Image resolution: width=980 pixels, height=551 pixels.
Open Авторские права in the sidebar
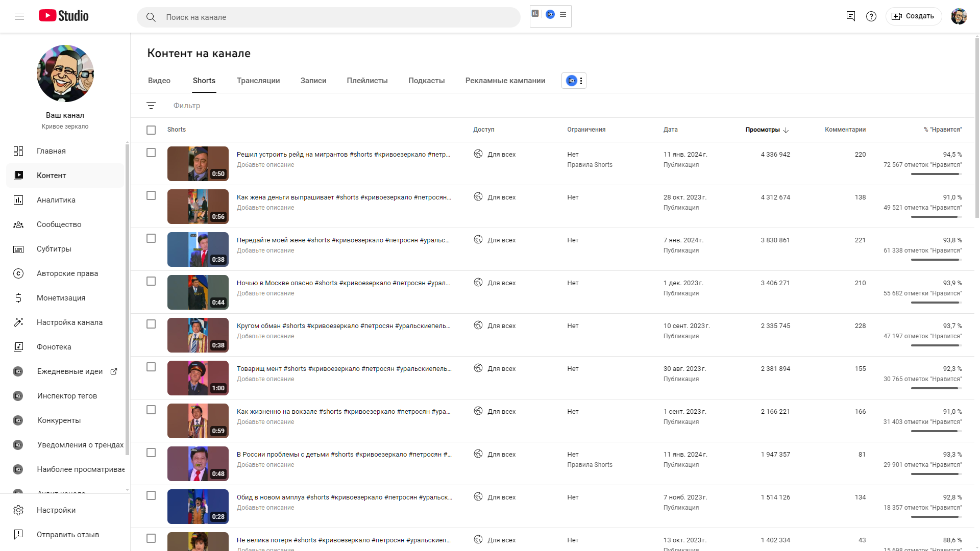click(x=65, y=273)
